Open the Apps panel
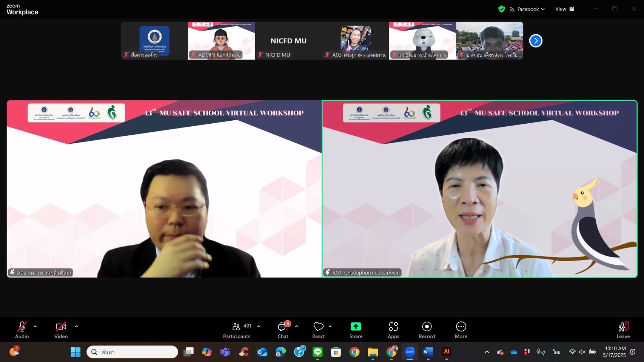Viewport: 644px width, 362px height. pyautogui.click(x=393, y=330)
